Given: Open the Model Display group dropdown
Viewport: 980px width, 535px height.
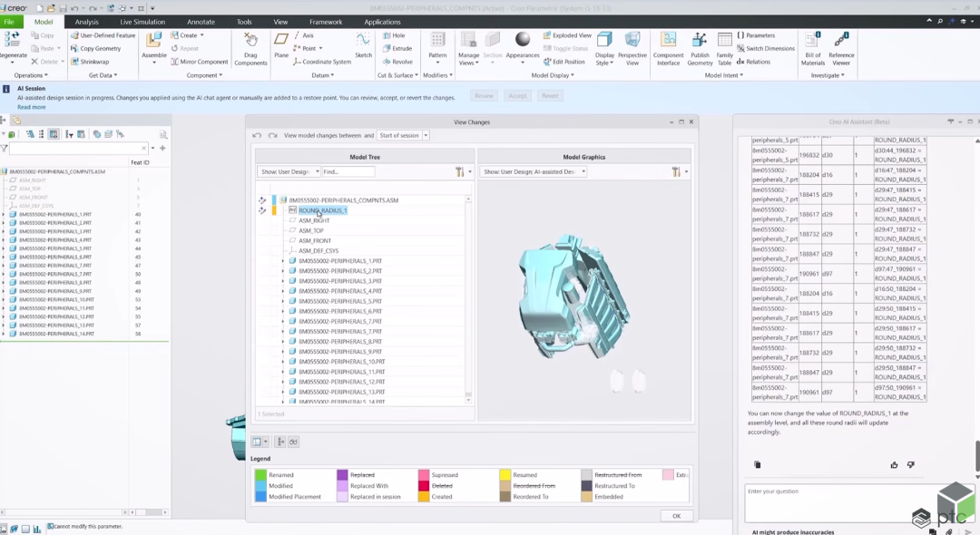Looking at the screenshot, I should [x=553, y=75].
